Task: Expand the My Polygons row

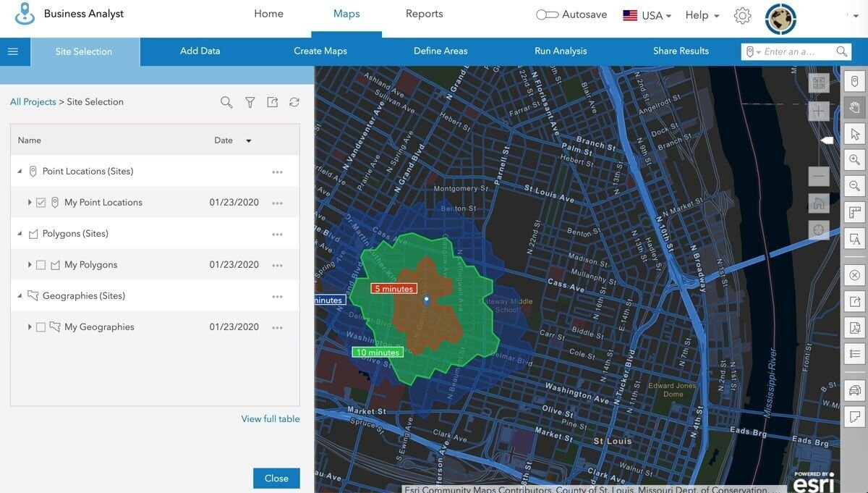Action: pyautogui.click(x=30, y=265)
